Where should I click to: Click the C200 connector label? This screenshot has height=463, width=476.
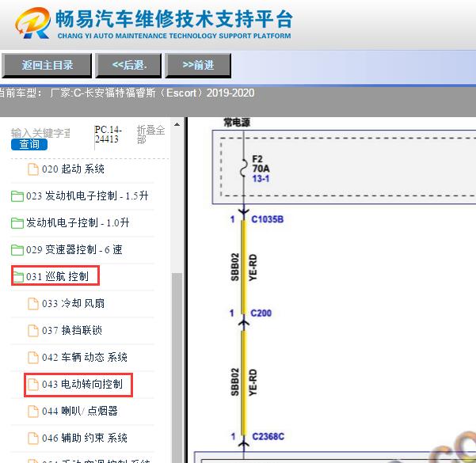(261, 313)
